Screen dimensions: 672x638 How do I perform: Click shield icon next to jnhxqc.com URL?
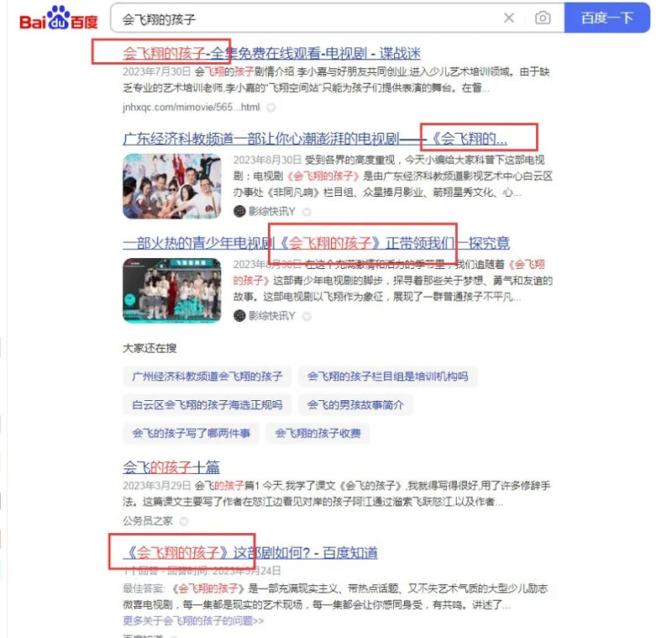[270, 108]
